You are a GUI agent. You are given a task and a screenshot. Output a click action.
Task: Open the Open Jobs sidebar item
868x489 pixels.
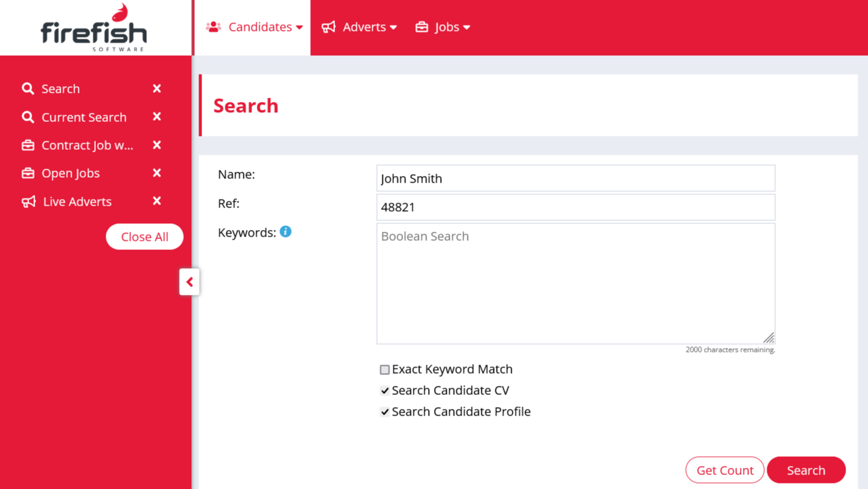pos(70,173)
